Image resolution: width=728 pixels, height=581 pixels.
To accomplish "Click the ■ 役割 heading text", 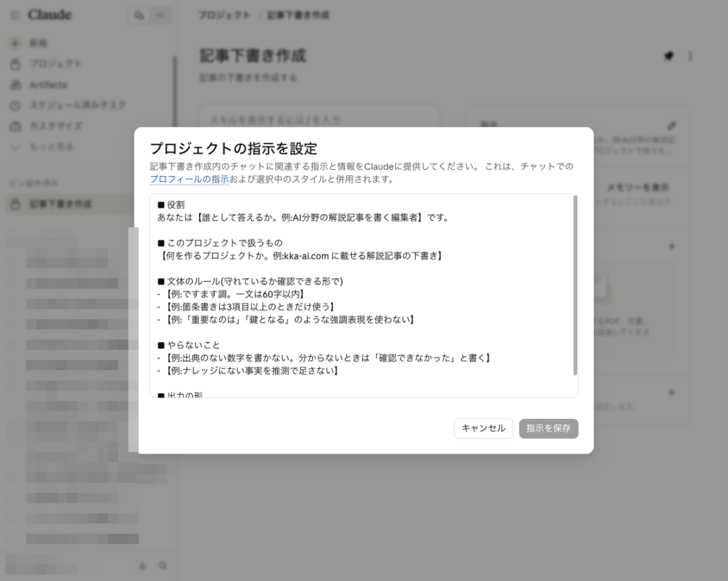I will pyautogui.click(x=171, y=205).
